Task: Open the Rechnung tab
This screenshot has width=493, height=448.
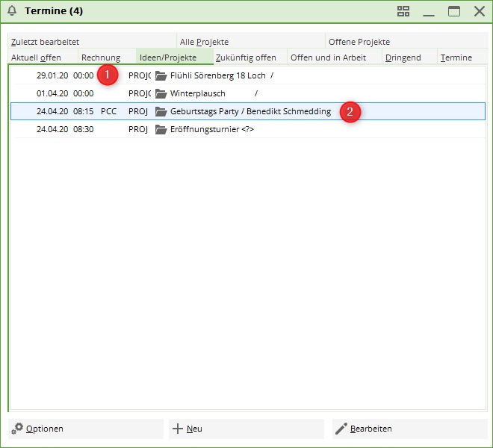Action: (x=100, y=57)
